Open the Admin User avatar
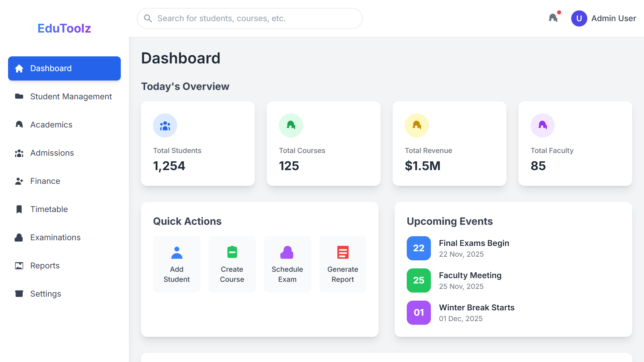 click(579, 18)
